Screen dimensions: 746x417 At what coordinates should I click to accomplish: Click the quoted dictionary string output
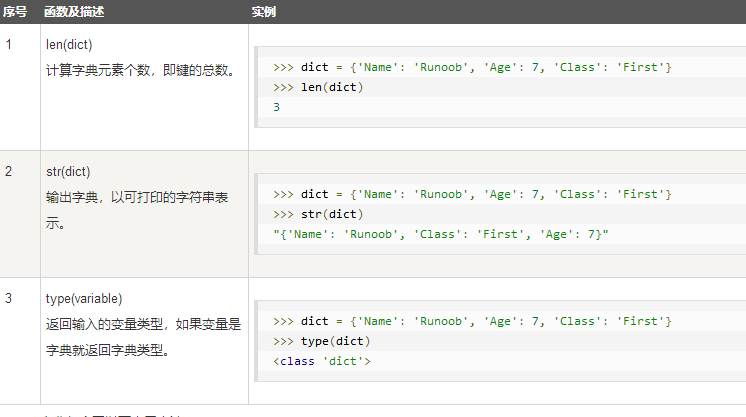[441, 234]
